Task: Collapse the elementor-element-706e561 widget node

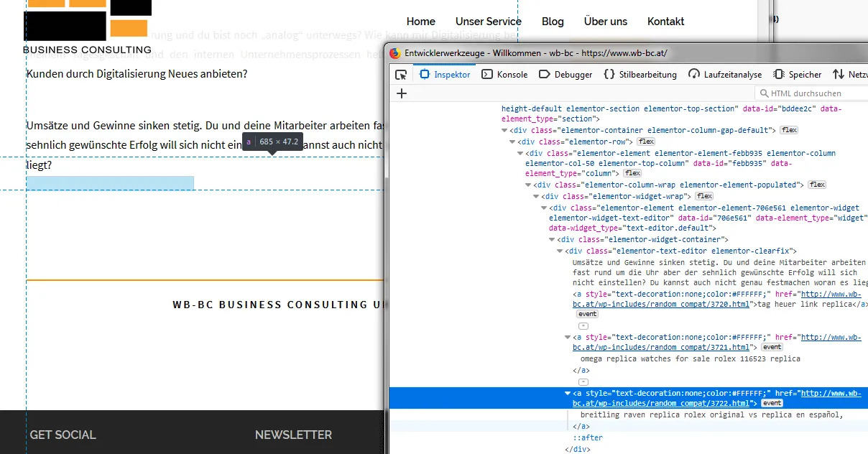Action: click(x=545, y=208)
